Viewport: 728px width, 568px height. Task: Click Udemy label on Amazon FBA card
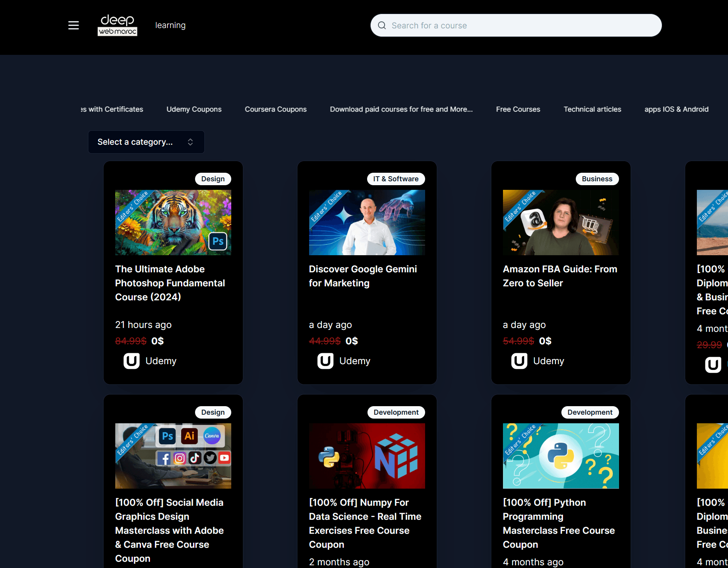tap(549, 361)
